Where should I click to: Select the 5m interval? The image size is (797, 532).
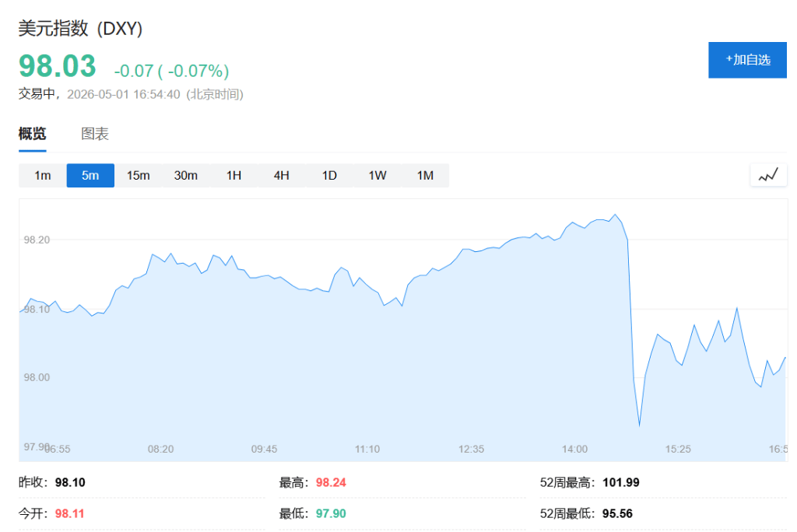click(x=90, y=175)
